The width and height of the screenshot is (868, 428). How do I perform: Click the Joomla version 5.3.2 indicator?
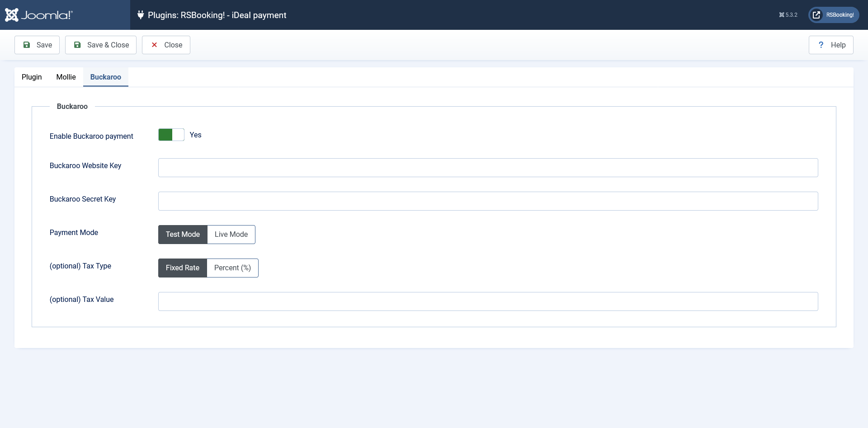[x=788, y=15]
